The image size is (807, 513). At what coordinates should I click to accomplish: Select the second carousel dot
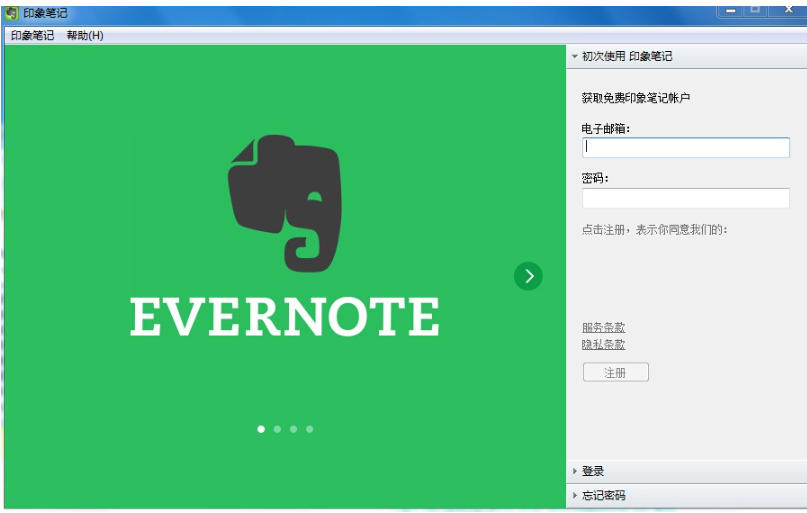(x=277, y=429)
